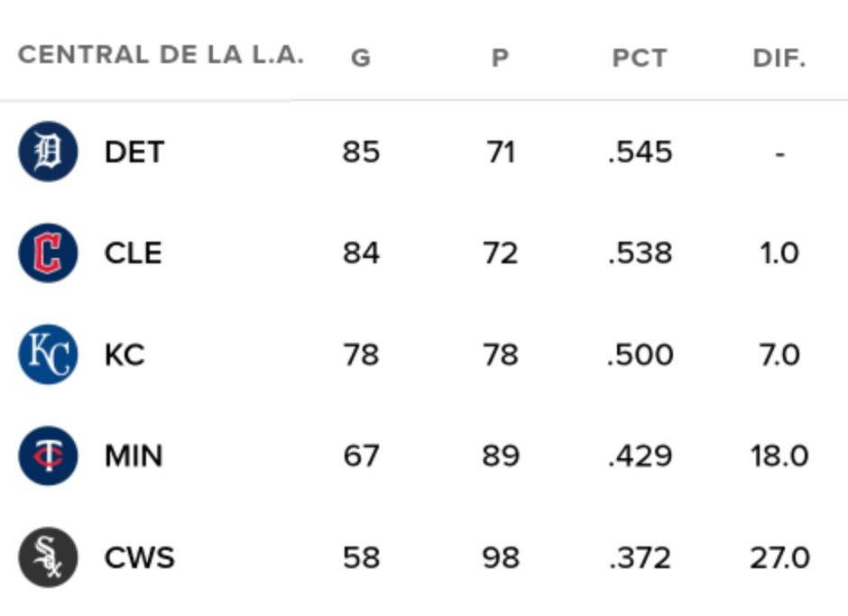
Task: Sort by the P losses column header
Action: (500, 59)
